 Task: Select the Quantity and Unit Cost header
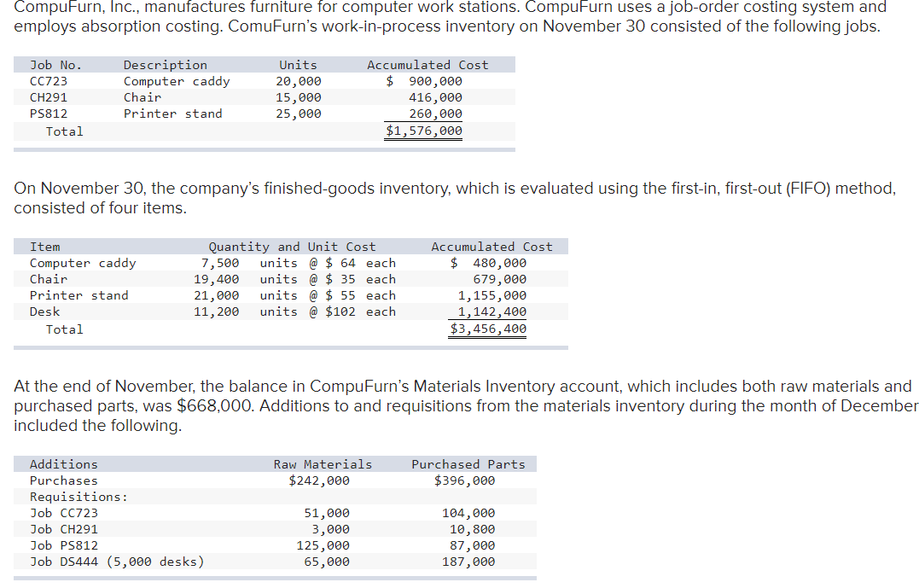pyautogui.click(x=288, y=246)
